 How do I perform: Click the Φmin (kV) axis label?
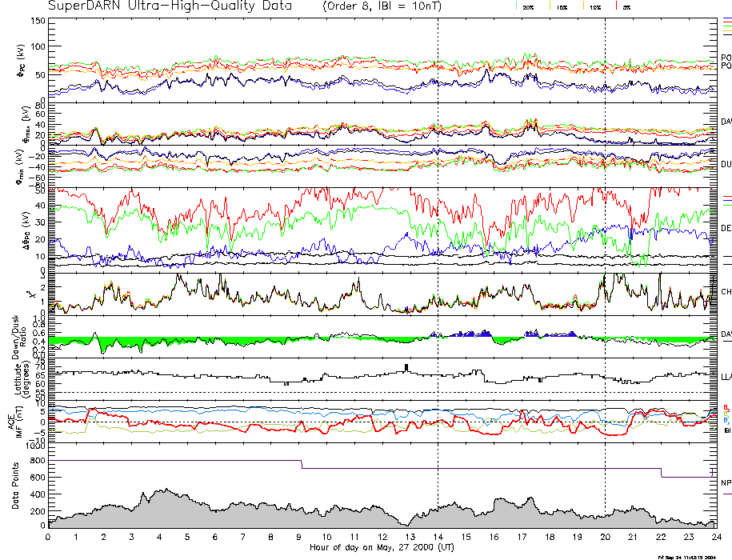[23, 167]
